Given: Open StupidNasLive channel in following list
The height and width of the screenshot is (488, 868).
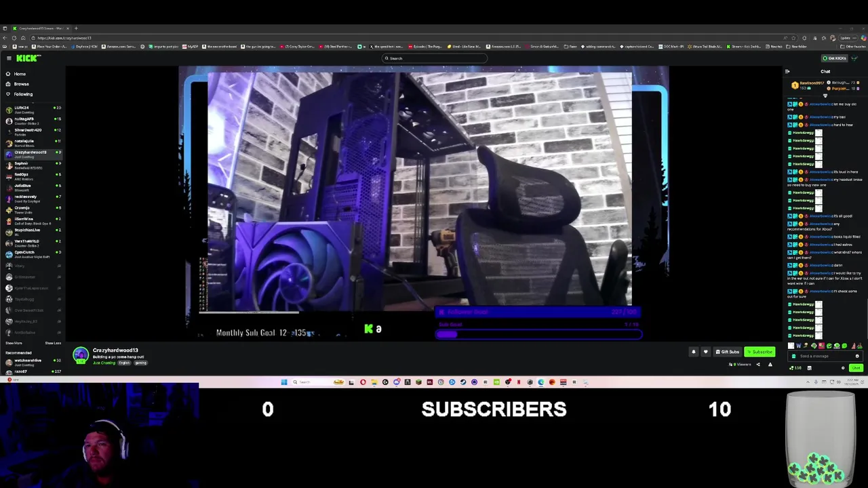Looking at the screenshot, I should pos(33,231).
